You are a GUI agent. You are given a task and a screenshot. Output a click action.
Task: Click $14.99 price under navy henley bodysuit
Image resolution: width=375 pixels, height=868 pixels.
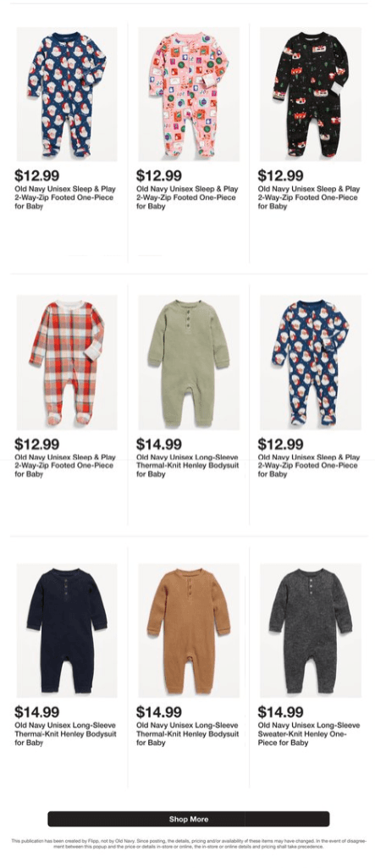(37, 712)
